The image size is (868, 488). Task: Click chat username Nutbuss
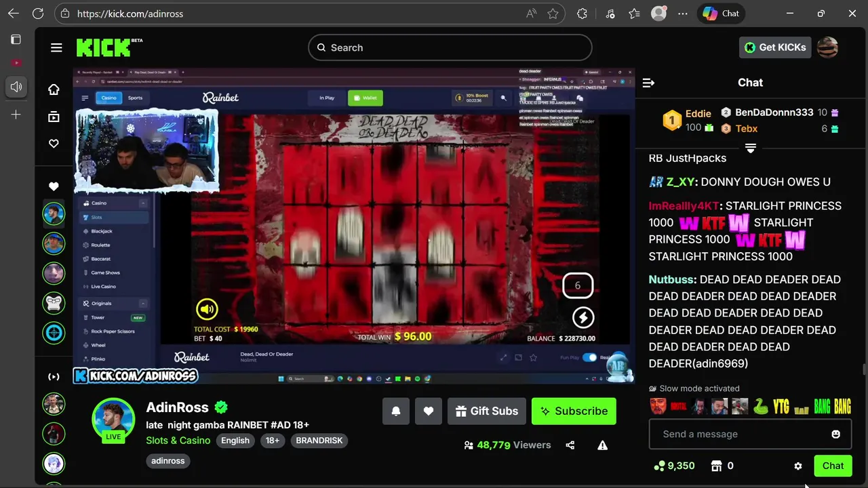(671, 279)
